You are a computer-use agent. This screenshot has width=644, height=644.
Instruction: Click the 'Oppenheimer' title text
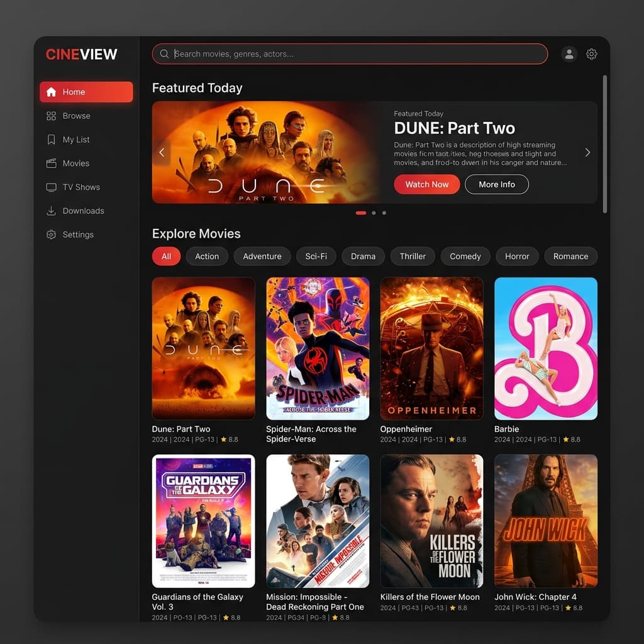point(406,429)
